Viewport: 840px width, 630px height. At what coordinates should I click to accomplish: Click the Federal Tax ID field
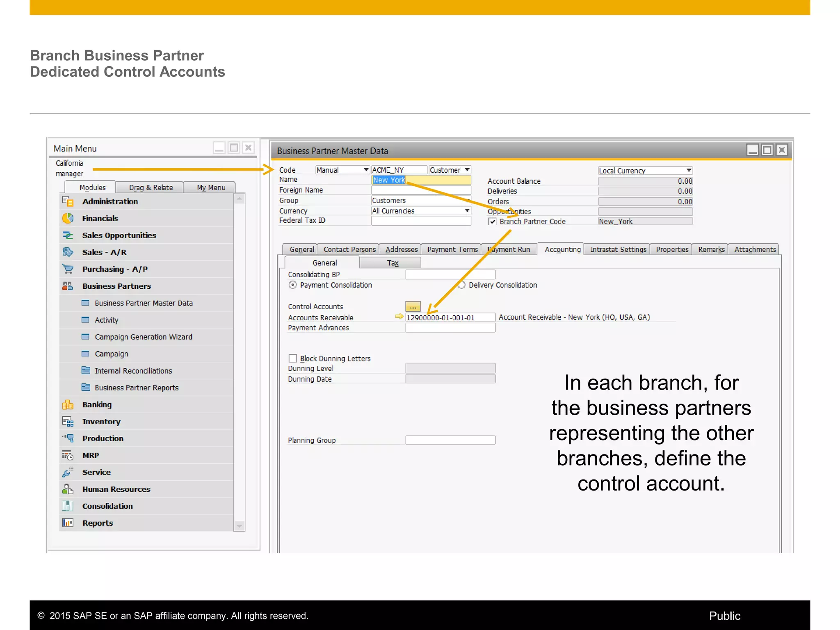pos(421,221)
